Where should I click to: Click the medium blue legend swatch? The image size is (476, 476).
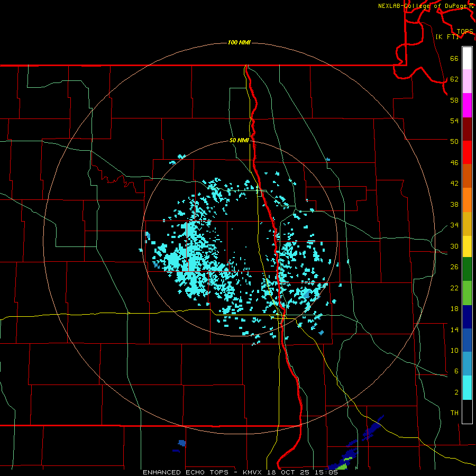tap(467, 340)
